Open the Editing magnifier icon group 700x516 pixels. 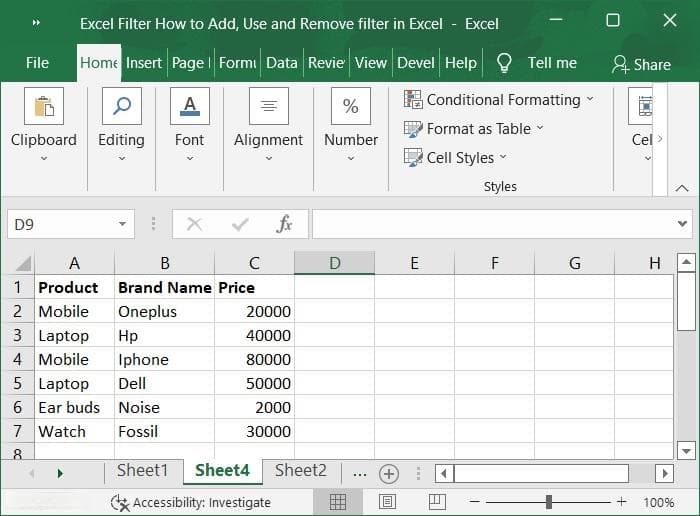[122, 106]
